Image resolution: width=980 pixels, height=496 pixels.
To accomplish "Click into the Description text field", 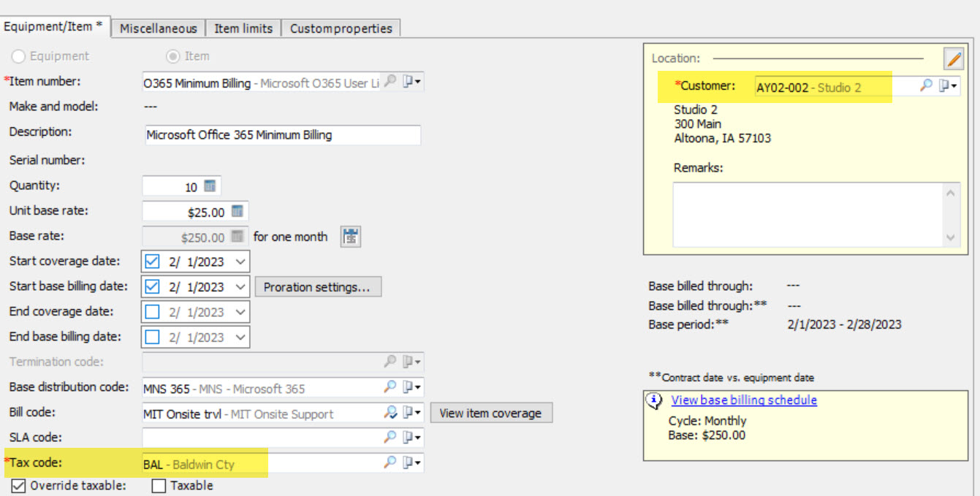I will (282, 135).
